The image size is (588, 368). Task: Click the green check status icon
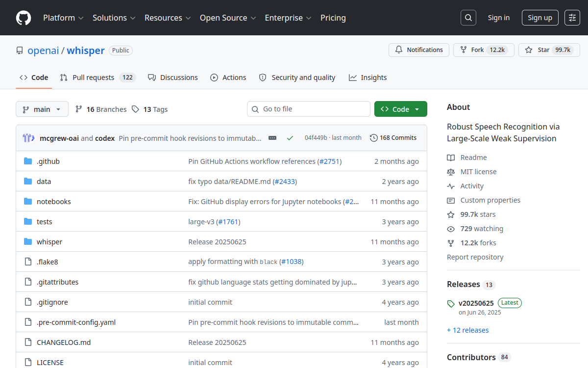point(290,138)
